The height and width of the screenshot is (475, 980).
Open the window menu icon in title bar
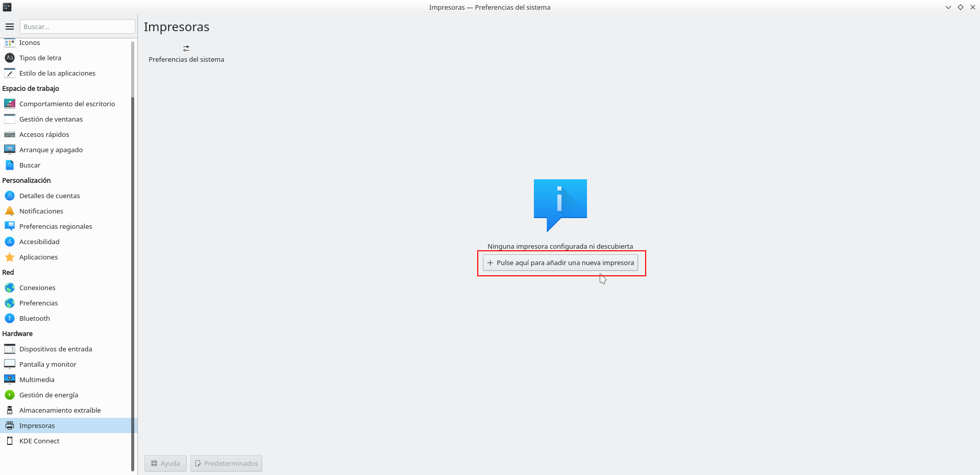click(x=7, y=7)
